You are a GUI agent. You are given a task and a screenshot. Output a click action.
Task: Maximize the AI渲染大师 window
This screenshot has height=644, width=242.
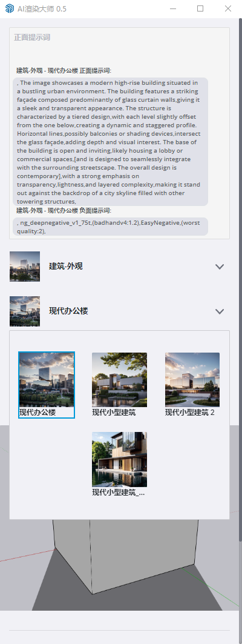coord(200,8)
